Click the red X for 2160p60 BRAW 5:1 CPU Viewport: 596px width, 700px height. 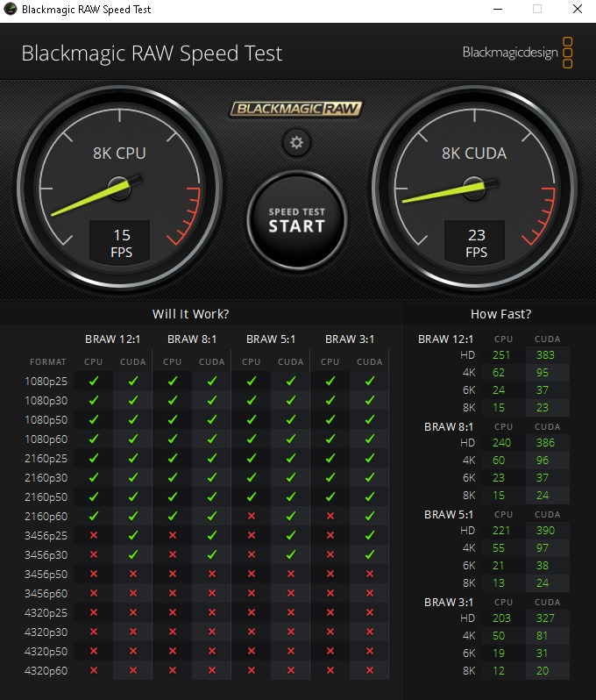pyautogui.click(x=252, y=516)
